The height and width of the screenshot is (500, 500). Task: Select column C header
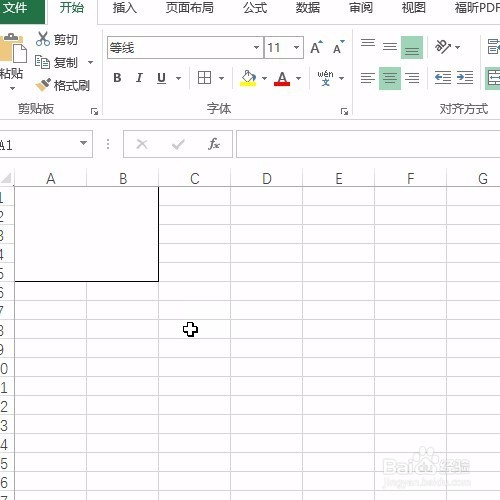point(195,179)
